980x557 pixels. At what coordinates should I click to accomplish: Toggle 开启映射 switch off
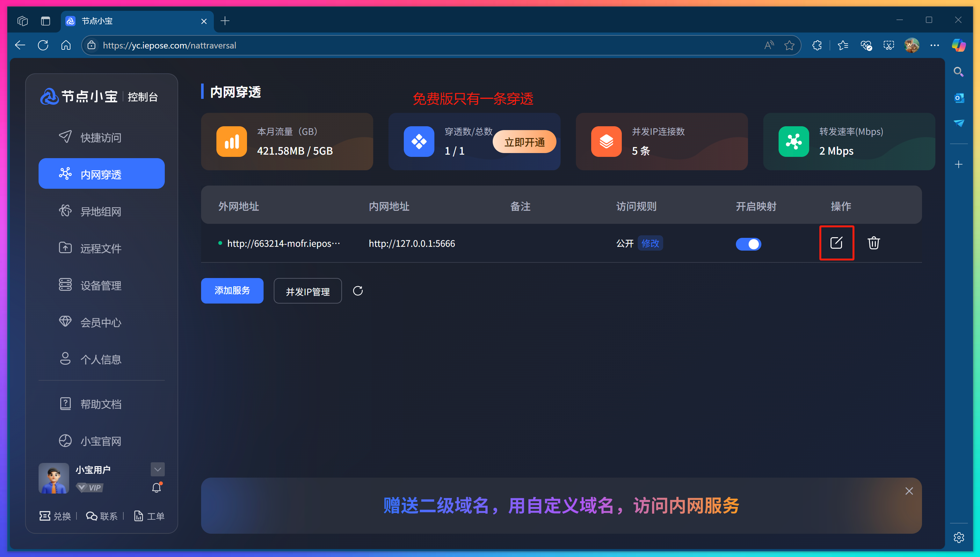748,244
